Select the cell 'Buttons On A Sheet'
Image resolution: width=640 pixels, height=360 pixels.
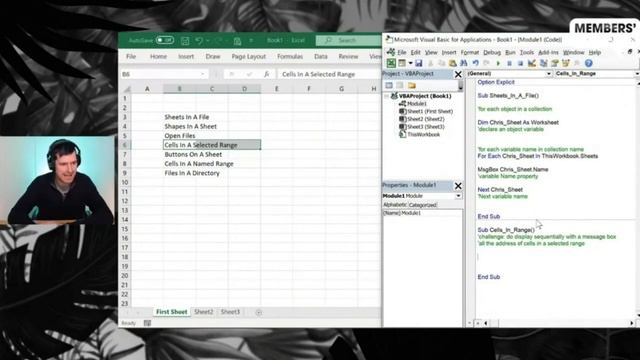click(193, 154)
